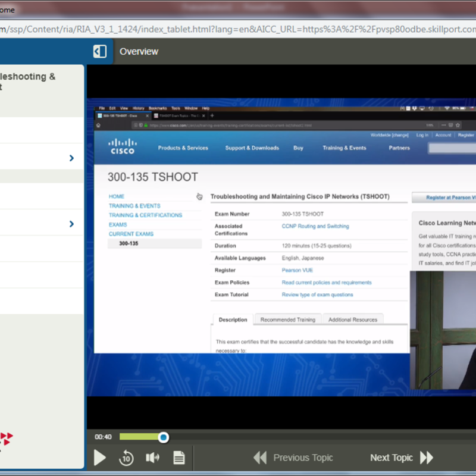Click Buy on the Cisco nav bar
The height and width of the screenshot is (476, 476).
pyautogui.click(x=299, y=148)
